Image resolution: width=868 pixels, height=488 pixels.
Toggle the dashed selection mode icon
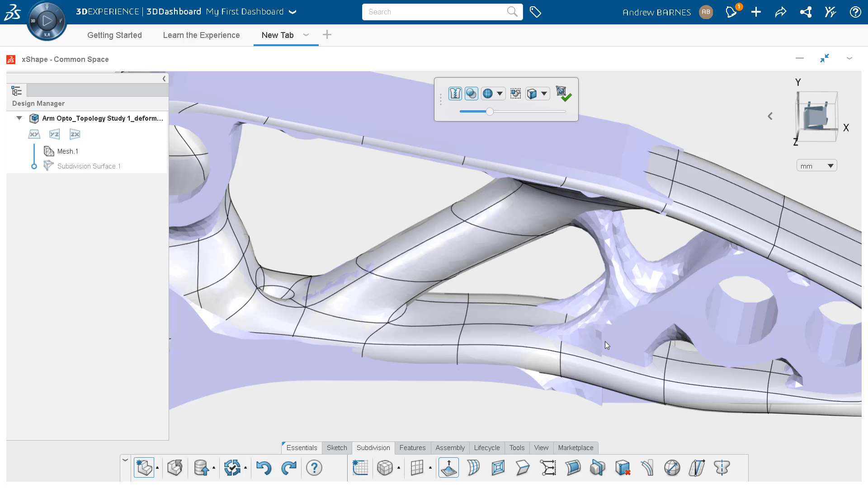515,94
